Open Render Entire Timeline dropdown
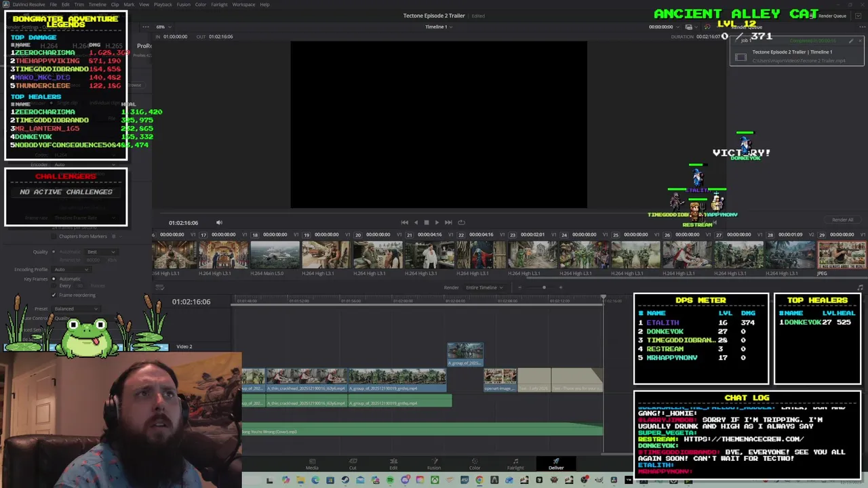The height and width of the screenshot is (488, 868). pyautogui.click(x=484, y=287)
